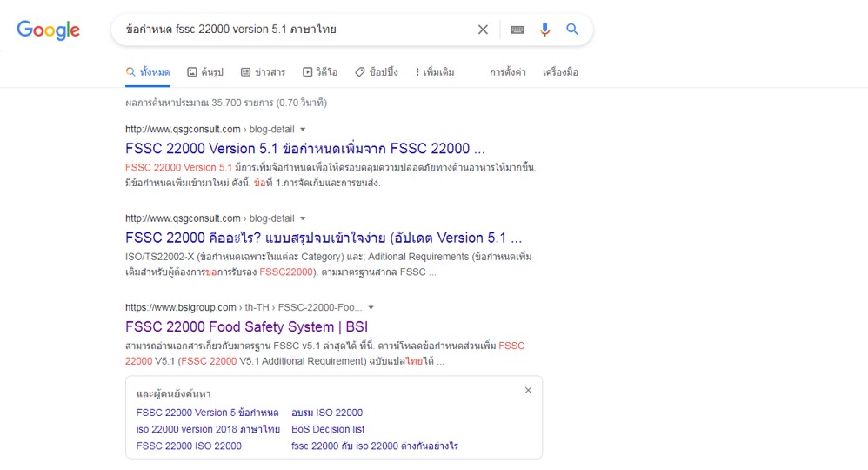Screen dimensions: 868x470
Task: Search 'อบรม ISO 22000' suggestion
Action: point(327,413)
